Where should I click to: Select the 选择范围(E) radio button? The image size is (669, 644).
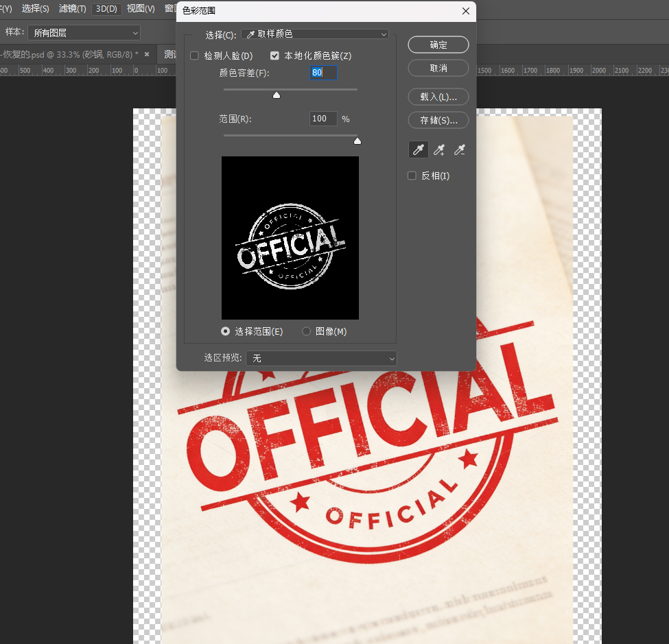[226, 331]
